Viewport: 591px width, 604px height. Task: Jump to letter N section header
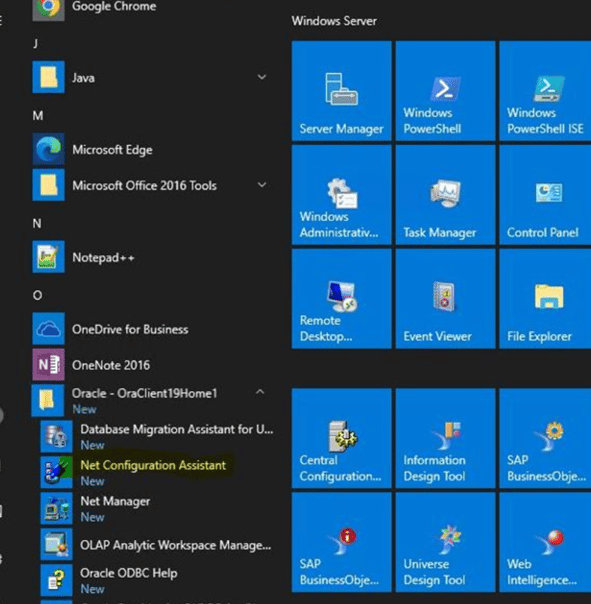tap(37, 223)
